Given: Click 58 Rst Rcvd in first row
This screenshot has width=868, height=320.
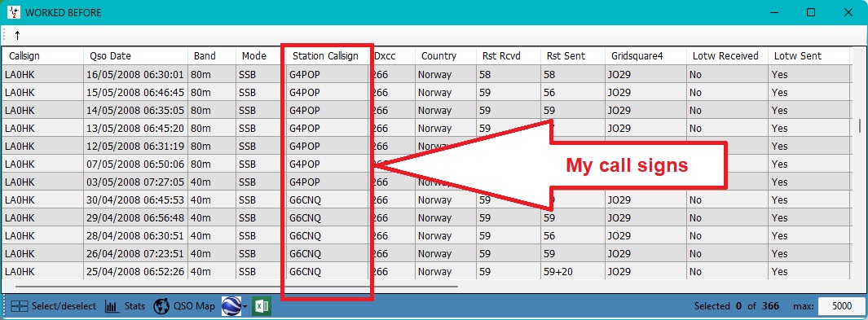Looking at the screenshot, I should tap(509, 75).
